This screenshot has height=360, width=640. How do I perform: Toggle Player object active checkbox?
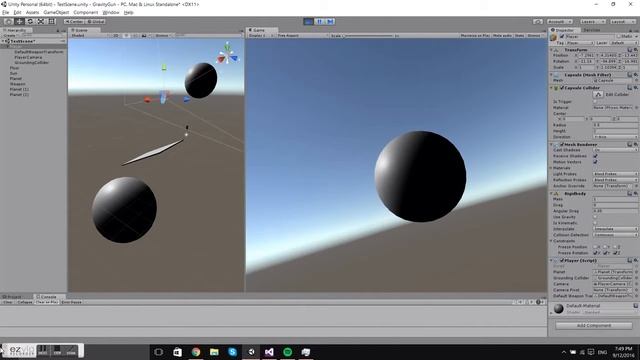(x=562, y=36)
